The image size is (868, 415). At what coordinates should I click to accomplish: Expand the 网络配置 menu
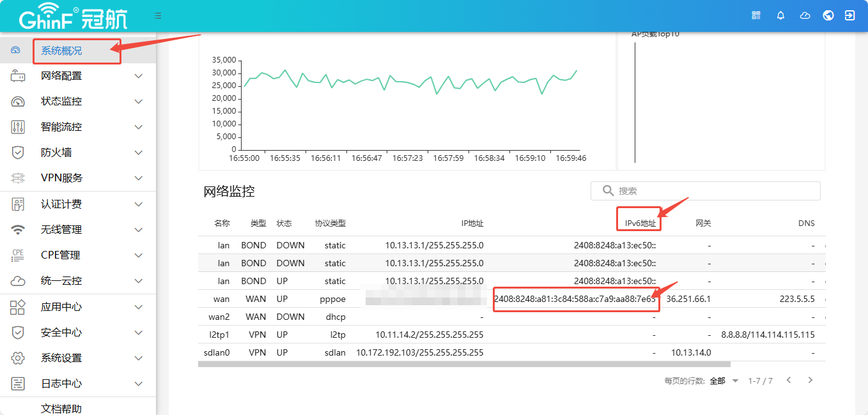(139, 76)
